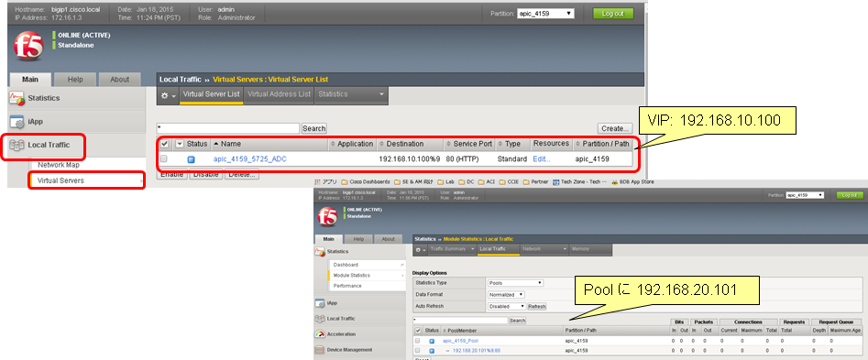Open Auto Refresh dropdown showing Disabled

coord(507,306)
